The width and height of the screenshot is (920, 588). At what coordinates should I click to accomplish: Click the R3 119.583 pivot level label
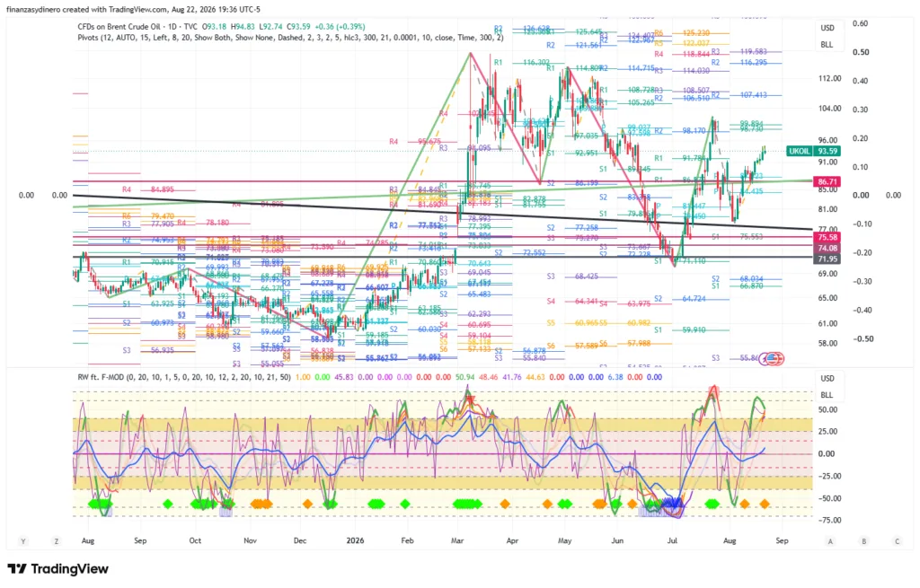click(x=739, y=52)
